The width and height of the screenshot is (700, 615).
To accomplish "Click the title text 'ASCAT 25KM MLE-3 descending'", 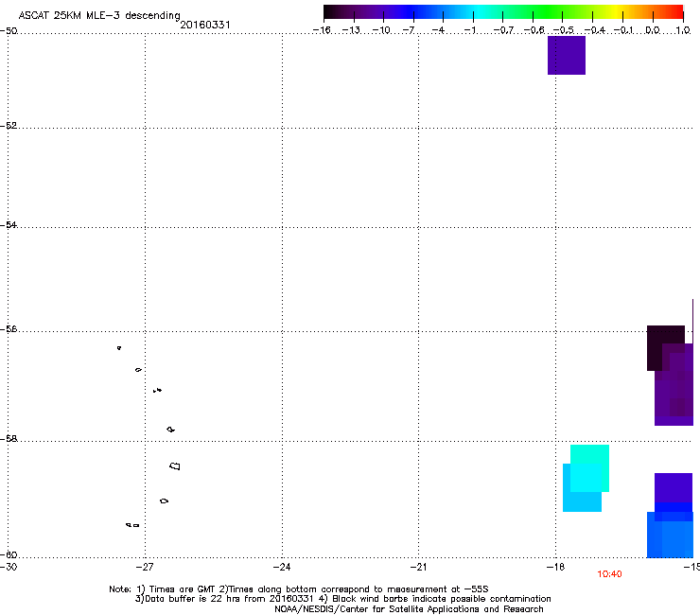I will (99, 16).
